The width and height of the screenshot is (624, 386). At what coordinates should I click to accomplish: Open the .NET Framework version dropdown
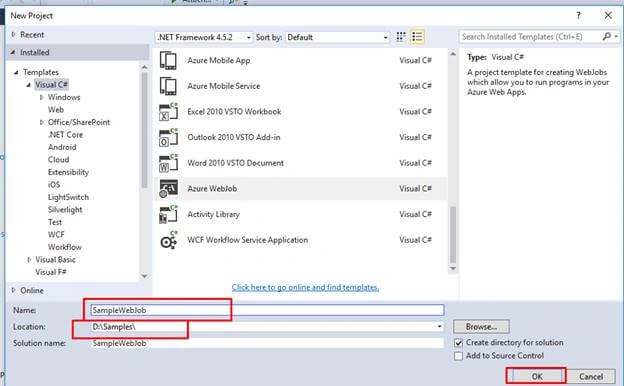(204, 37)
